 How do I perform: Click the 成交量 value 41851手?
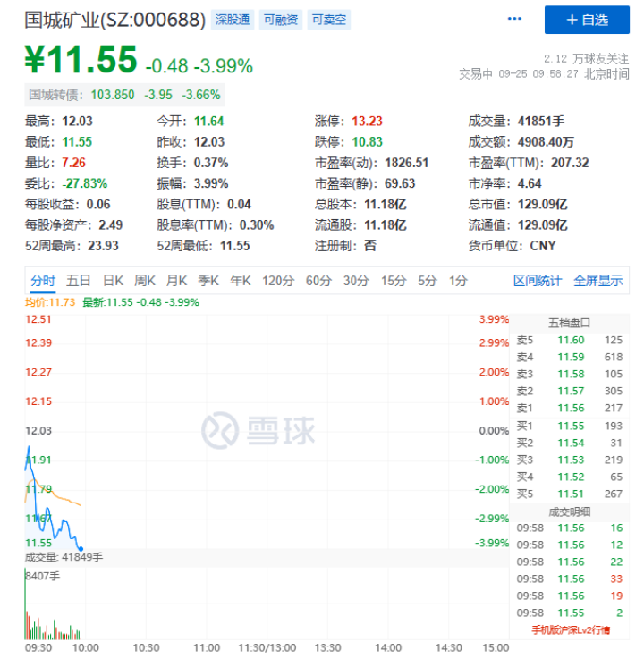click(x=540, y=121)
